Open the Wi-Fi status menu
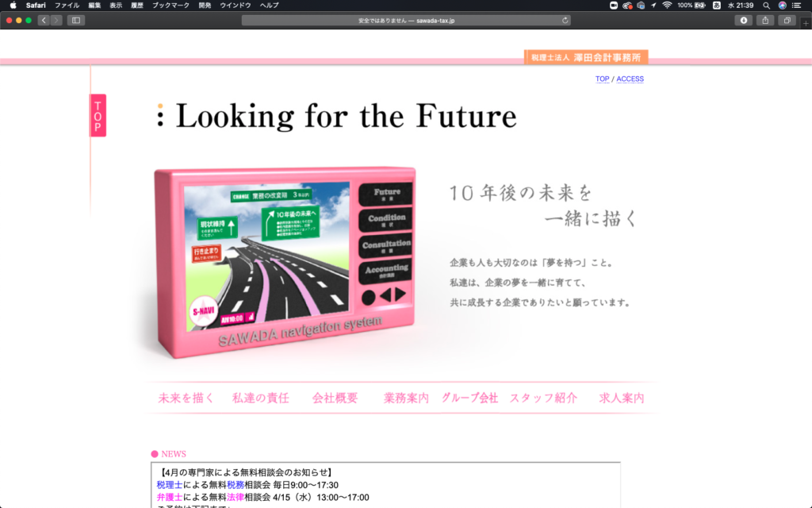This screenshot has height=508, width=812. tap(667, 6)
